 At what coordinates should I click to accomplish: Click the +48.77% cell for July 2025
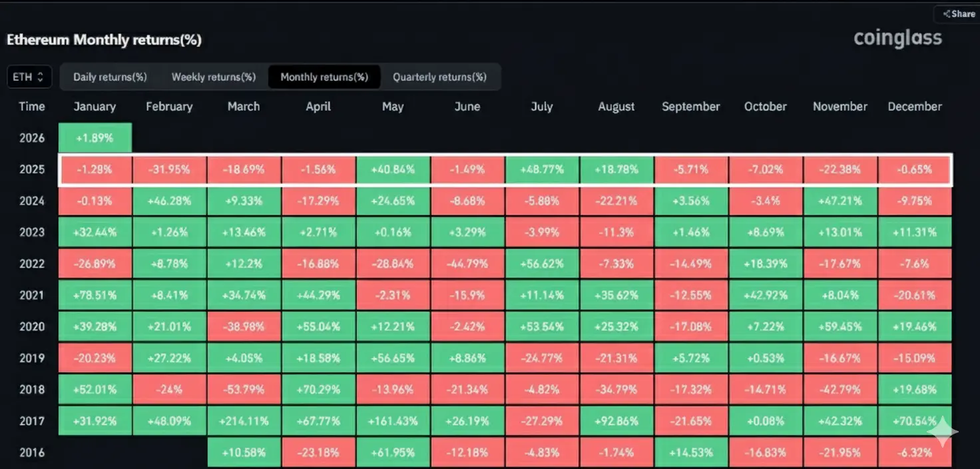pyautogui.click(x=542, y=169)
